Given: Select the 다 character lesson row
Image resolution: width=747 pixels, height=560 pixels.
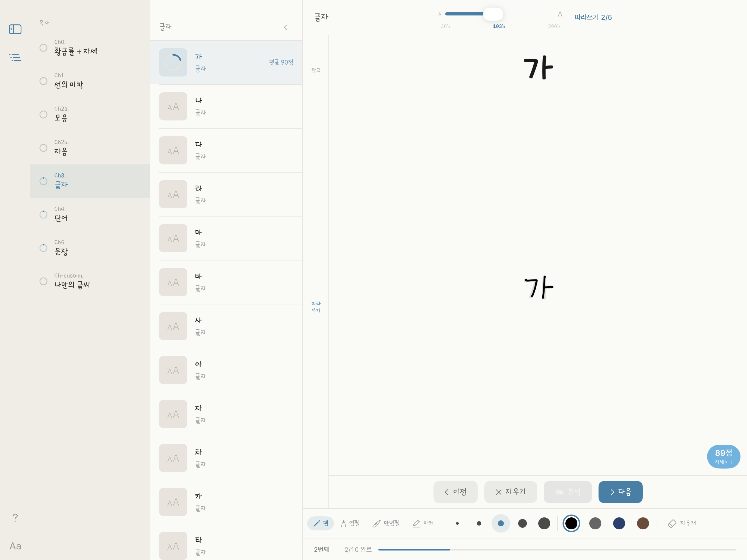Looking at the screenshot, I should (x=226, y=150).
